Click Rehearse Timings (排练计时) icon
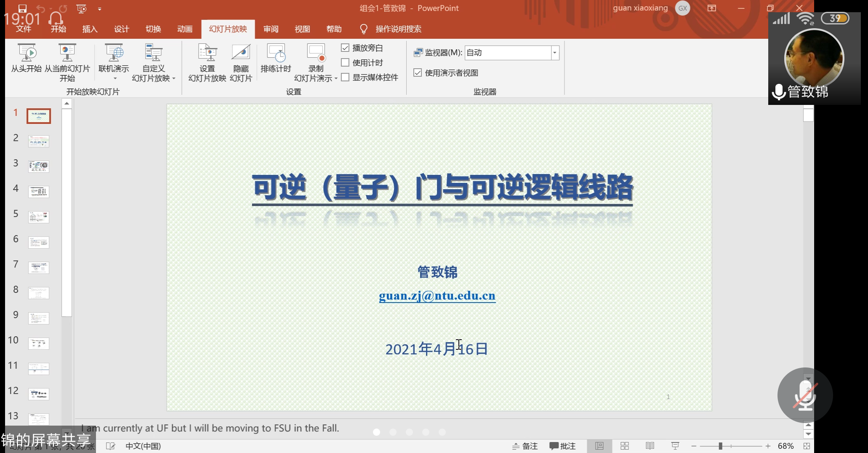This screenshot has height=453, width=868. pyautogui.click(x=276, y=54)
